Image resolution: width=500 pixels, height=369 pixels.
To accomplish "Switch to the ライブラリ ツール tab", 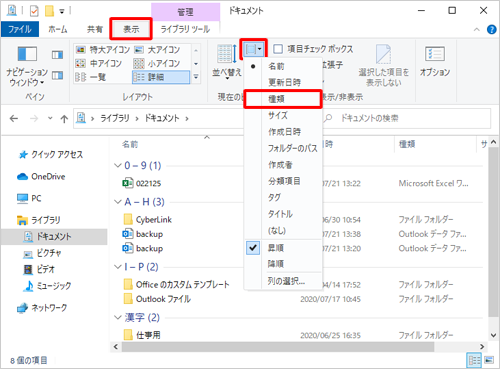I will (185, 29).
